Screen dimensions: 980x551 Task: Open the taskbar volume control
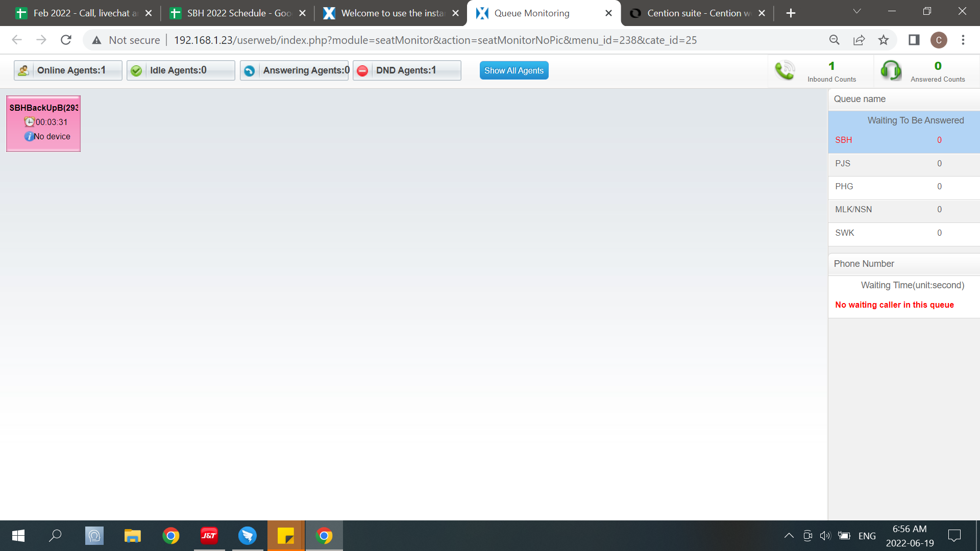pos(825,536)
